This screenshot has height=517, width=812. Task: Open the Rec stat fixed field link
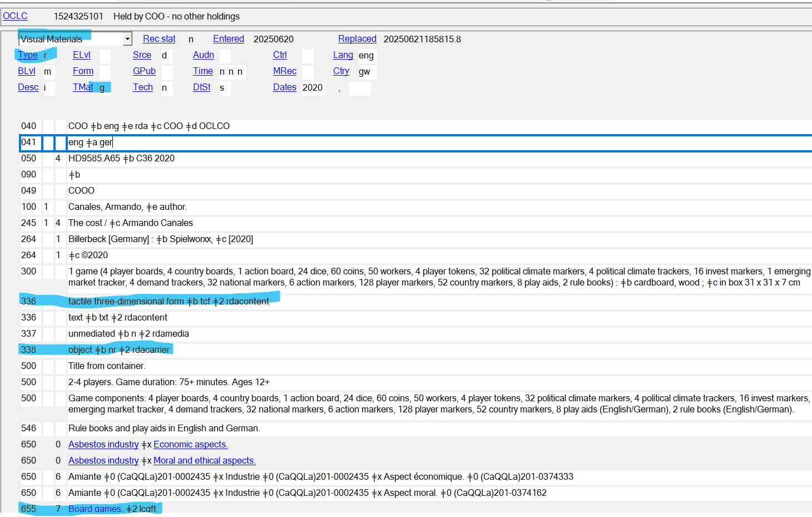159,39
